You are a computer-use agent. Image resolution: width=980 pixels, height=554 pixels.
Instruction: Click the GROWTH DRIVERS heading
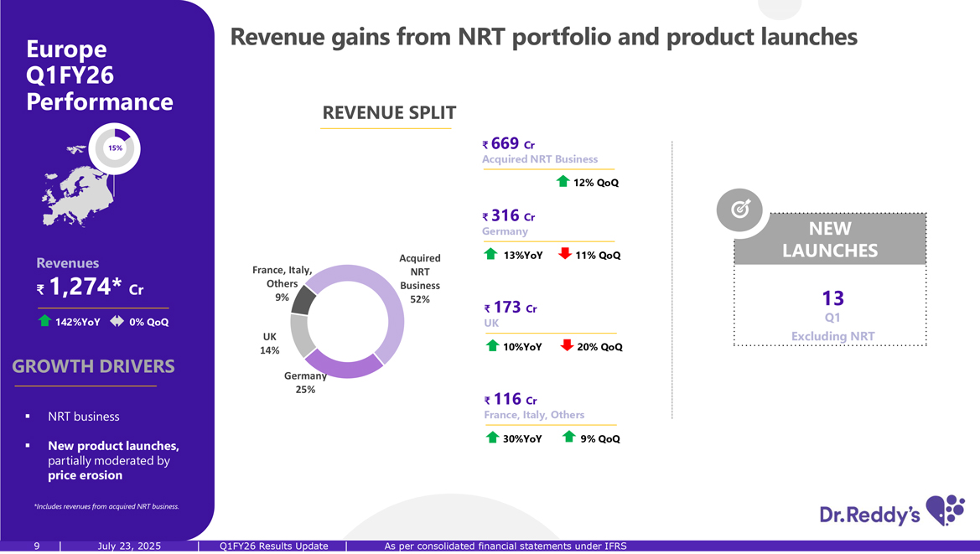[93, 366]
